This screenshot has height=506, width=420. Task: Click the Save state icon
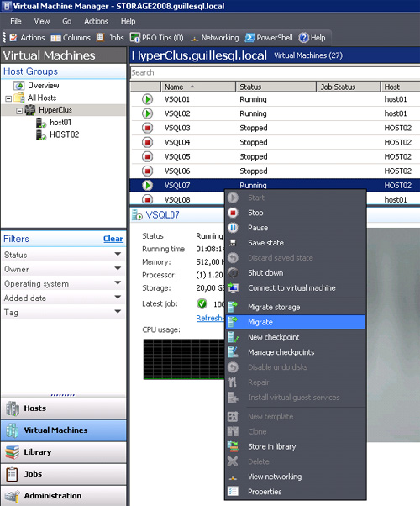[233, 243]
